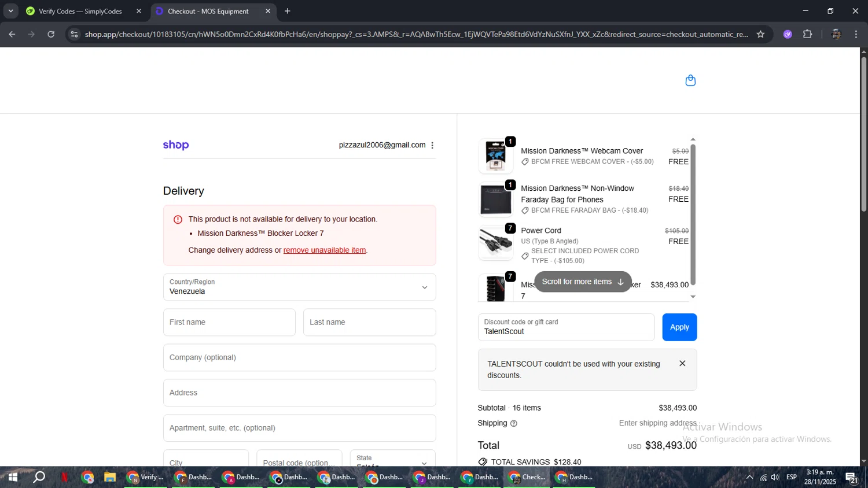Click the shipping help question mark icon
The width and height of the screenshot is (868, 488).
[x=514, y=424]
